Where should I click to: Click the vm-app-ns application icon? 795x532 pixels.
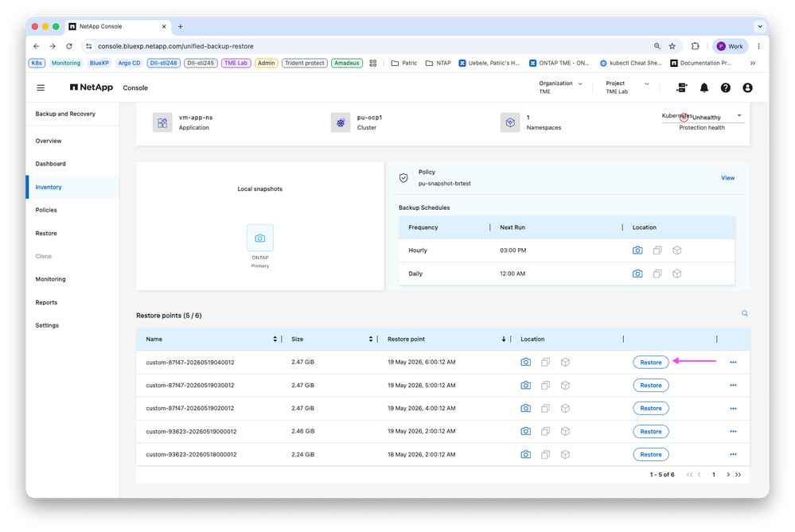162,122
